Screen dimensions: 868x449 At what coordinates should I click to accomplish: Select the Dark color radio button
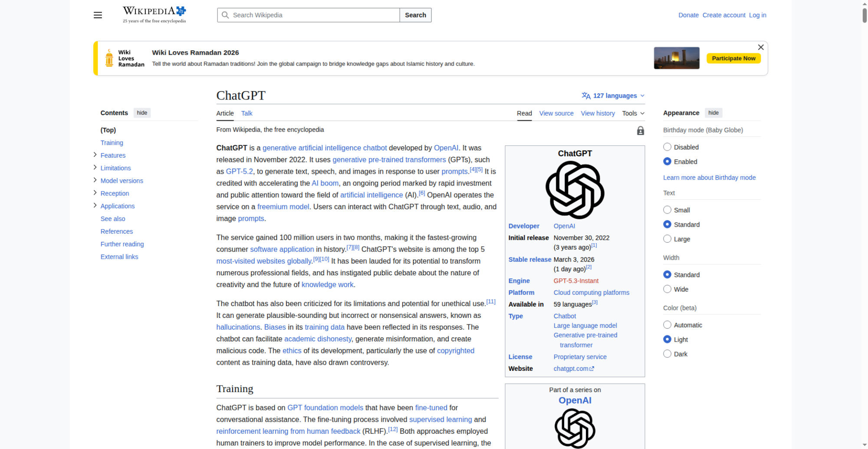[667, 354]
